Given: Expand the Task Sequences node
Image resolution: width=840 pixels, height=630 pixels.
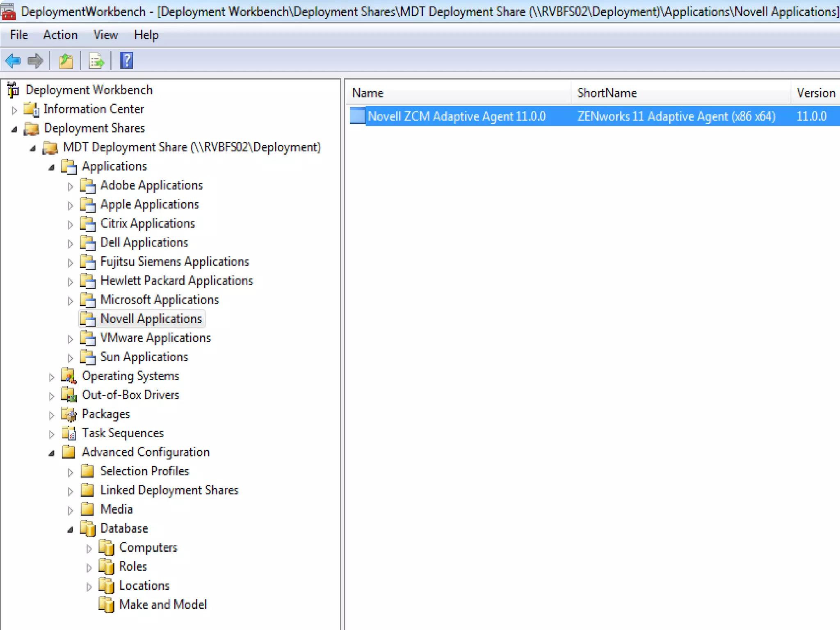Looking at the screenshot, I should pos(51,434).
